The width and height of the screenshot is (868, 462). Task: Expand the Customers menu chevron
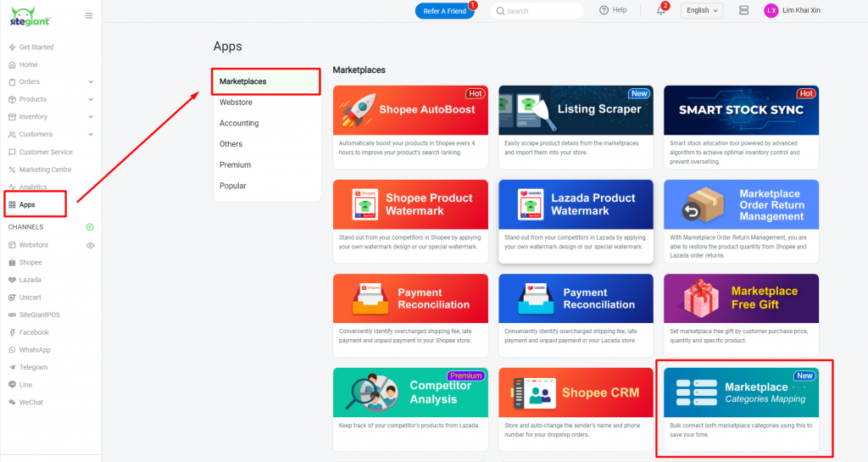[x=91, y=135]
